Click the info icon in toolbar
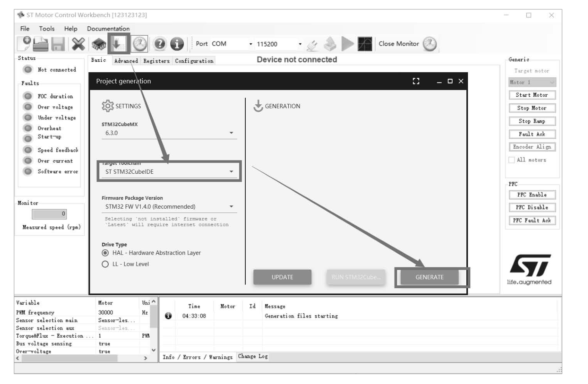Image resolution: width=588 pixels, height=384 pixels. coord(177,44)
